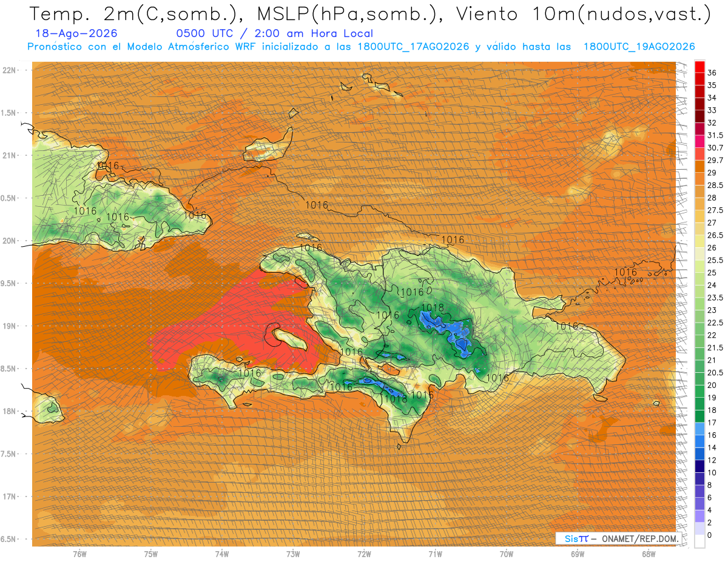
Task: Click the '1018' label above the large blue region
Action: pyautogui.click(x=433, y=308)
